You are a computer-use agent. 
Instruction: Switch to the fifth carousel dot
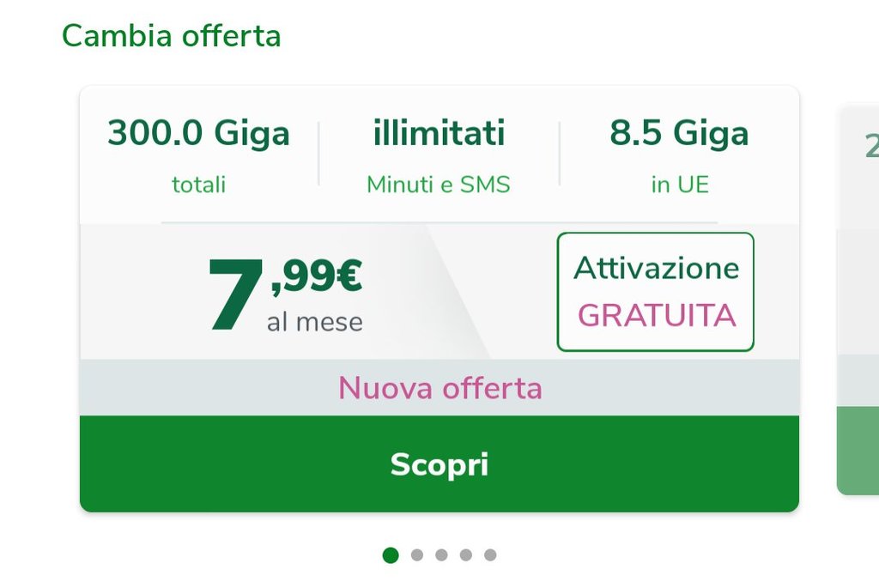point(490,555)
